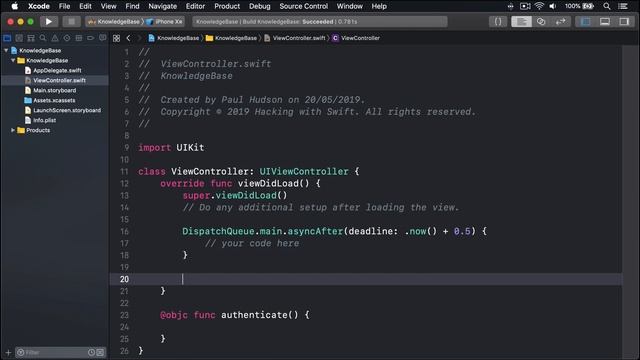Open the Breakpoint navigator tab

click(x=91, y=38)
